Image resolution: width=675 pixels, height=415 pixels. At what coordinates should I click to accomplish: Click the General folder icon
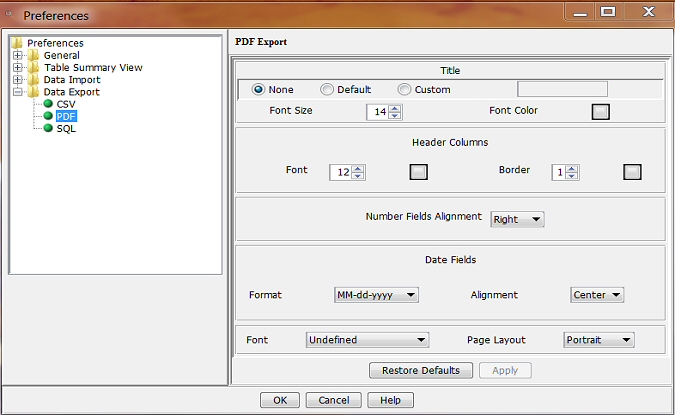[x=34, y=56]
